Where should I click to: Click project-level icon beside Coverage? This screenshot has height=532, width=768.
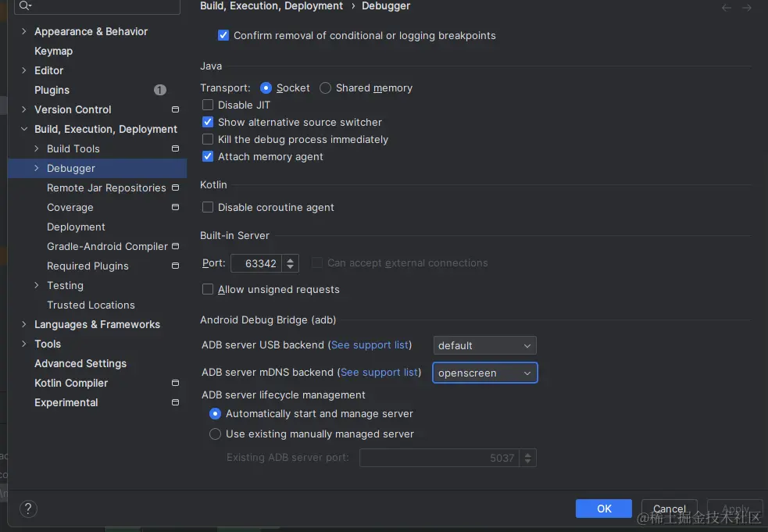click(175, 207)
